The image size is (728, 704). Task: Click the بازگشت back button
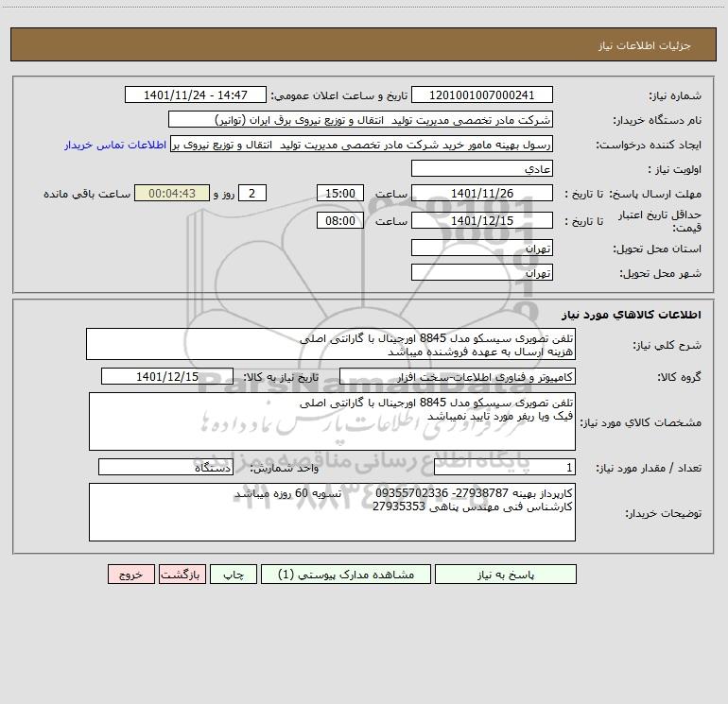182,575
